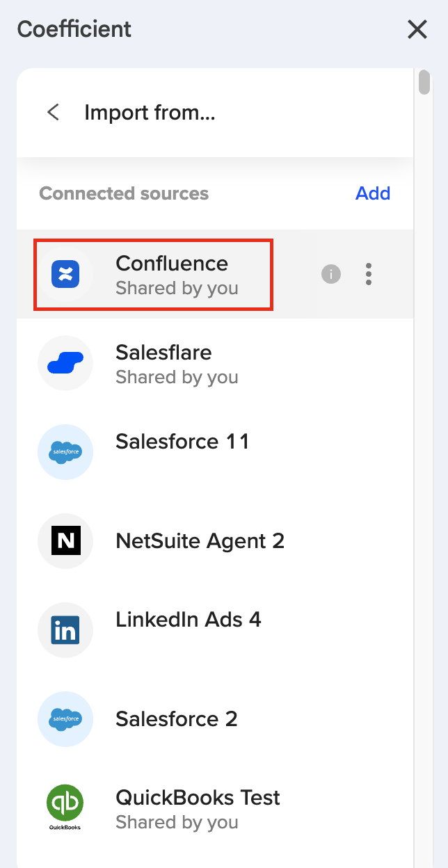Click the Confluence logo icon

coord(65,274)
